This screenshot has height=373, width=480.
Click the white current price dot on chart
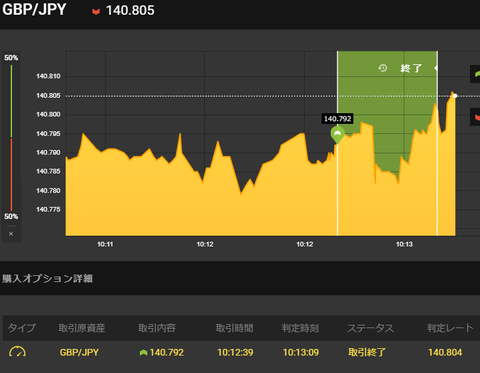click(455, 96)
